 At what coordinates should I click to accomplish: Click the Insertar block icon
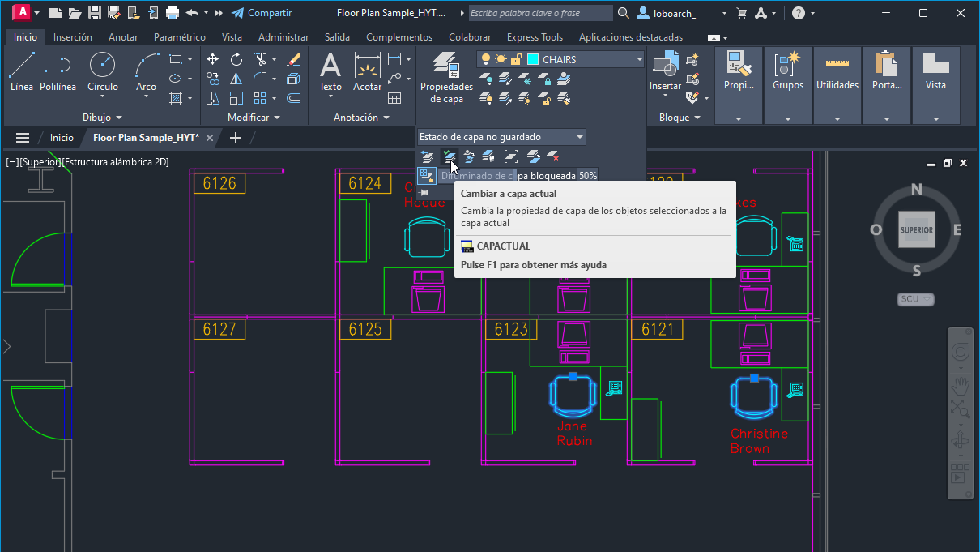tap(666, 71)
